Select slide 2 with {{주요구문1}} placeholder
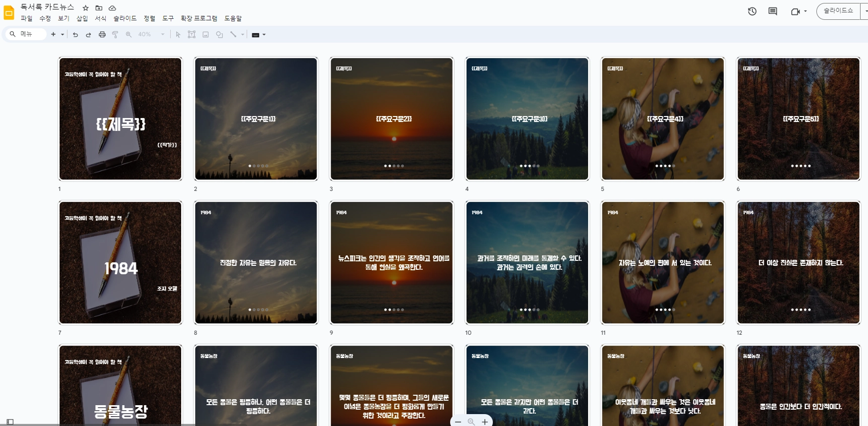This screenshot has width=868, height=426. (x=256, y=119)
